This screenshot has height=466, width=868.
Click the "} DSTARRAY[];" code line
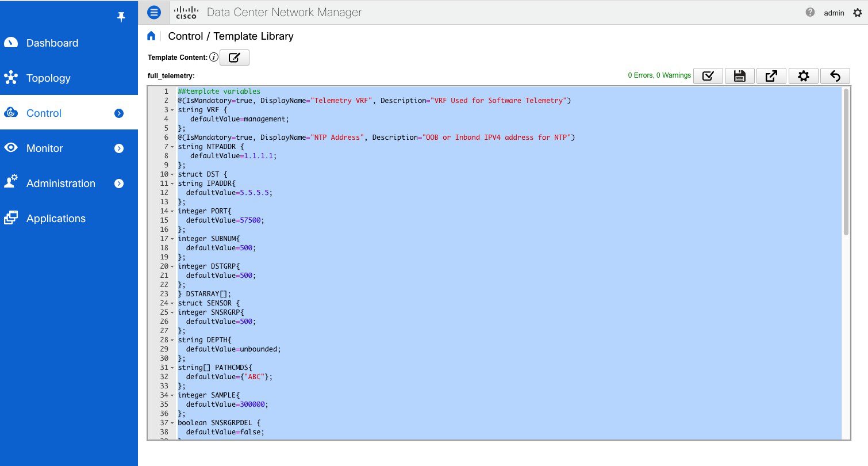(205, 294)
